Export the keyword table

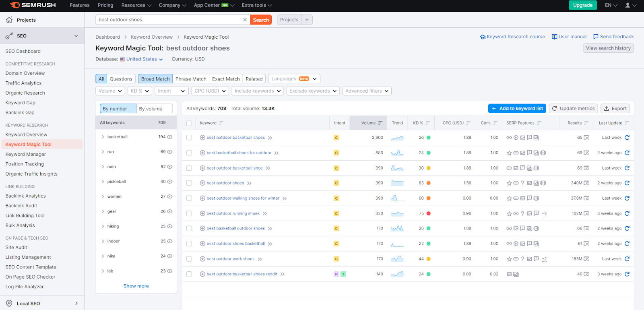tap(615, 109)
